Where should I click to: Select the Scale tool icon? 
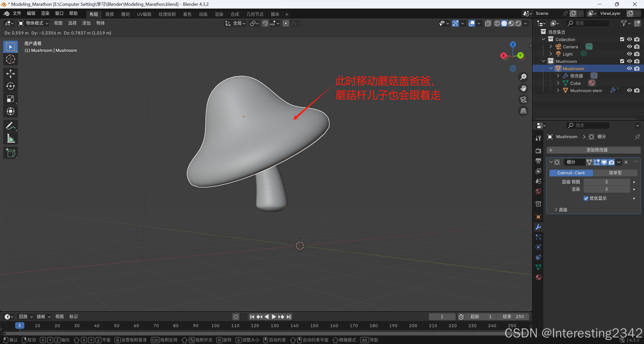[10, 99]
